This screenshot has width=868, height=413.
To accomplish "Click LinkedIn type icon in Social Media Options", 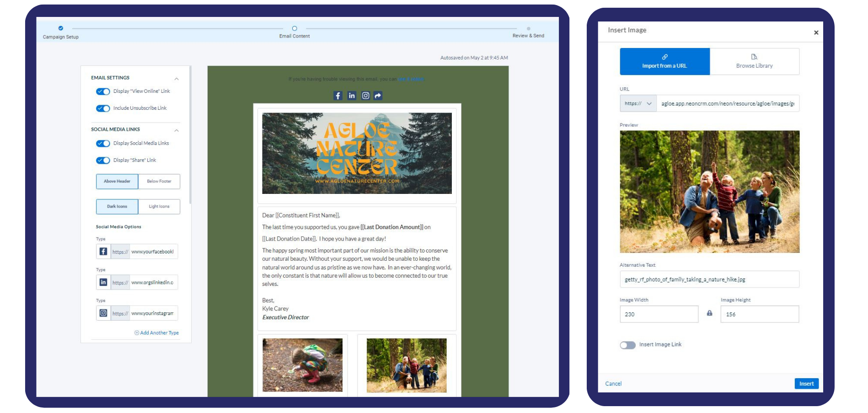I will pos(103,282).
